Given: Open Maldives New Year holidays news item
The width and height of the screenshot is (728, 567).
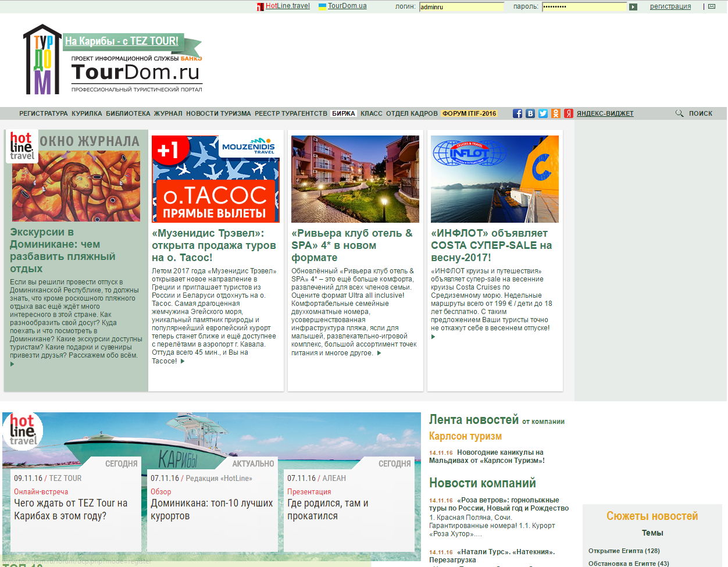Looking at the screenshot, I should click(x=487, y=457).
